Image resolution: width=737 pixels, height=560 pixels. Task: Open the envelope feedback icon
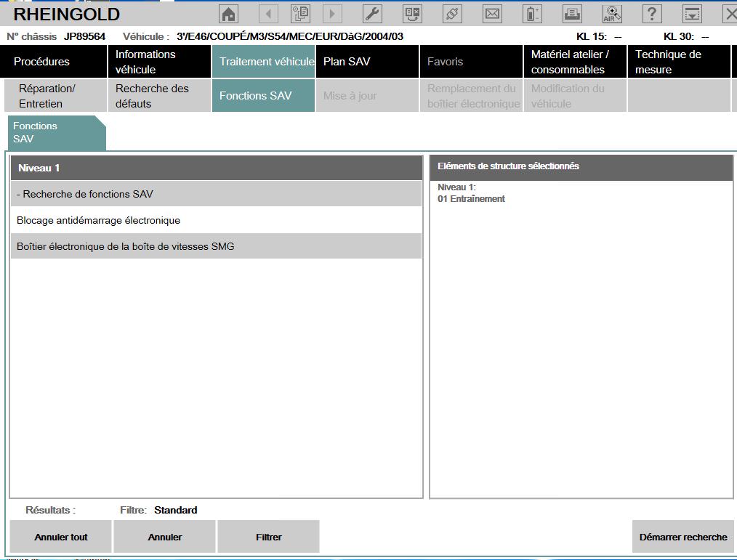point(492,14)
